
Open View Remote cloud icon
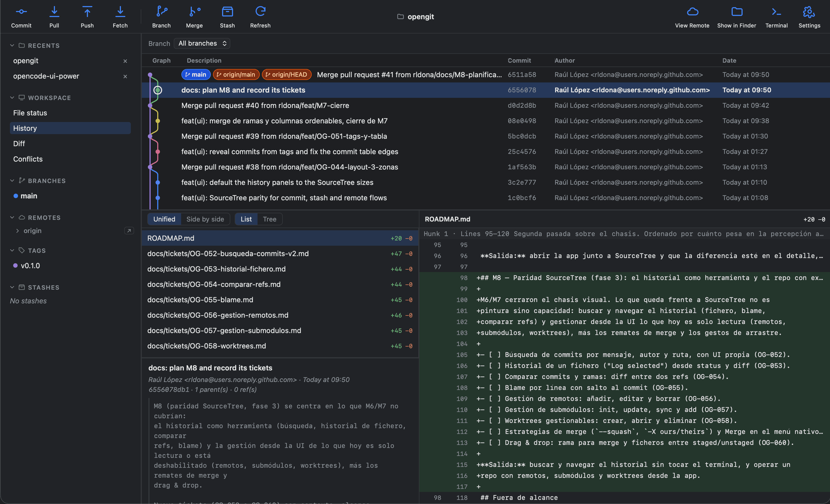pos(692,12)
